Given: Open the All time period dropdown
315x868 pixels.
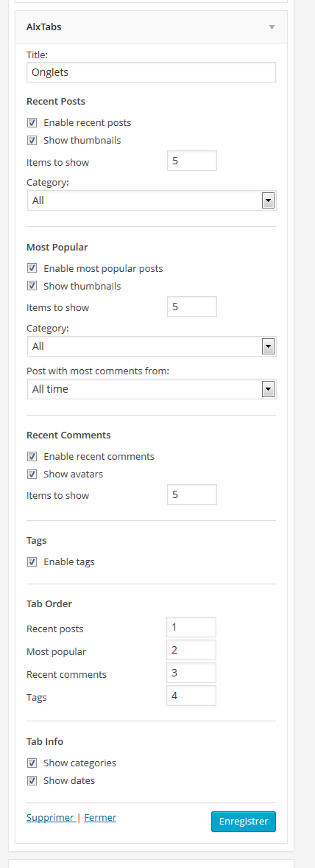Looking at the screenshot, I should click(152, 389).
